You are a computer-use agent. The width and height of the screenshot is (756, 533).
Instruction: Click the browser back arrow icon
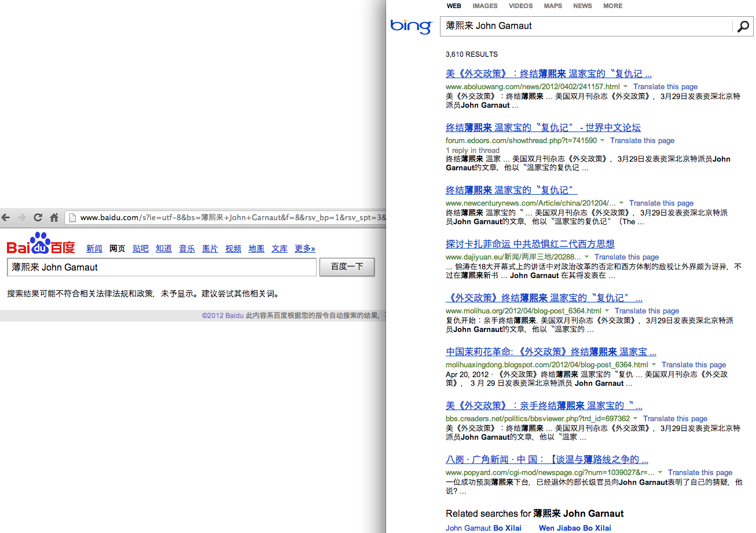pos(6,218)
